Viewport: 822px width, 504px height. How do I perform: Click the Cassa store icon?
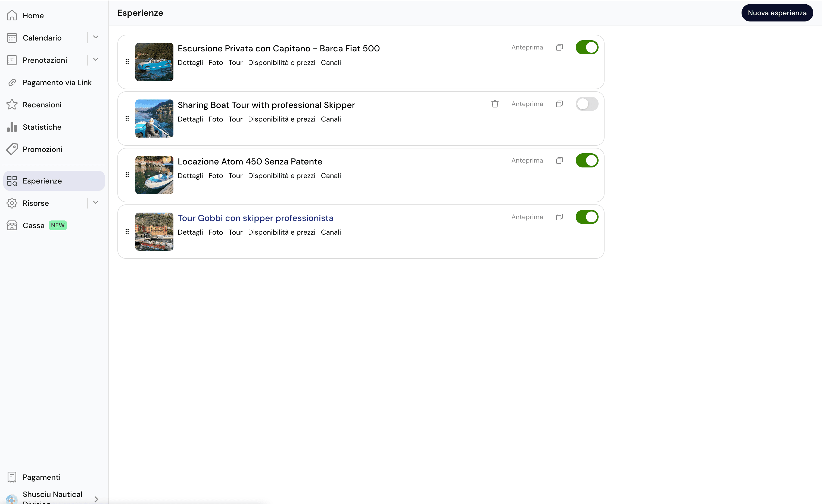coord(12,225)
